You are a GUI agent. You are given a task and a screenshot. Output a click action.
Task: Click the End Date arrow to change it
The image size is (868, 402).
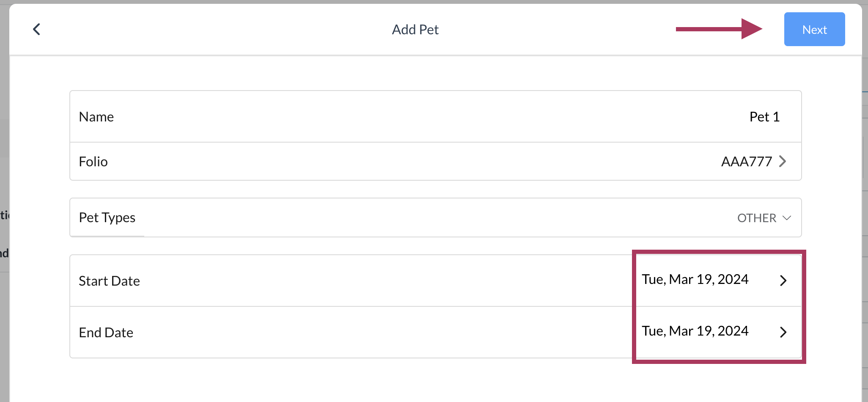pyautogui.click(x=784, y=332)
